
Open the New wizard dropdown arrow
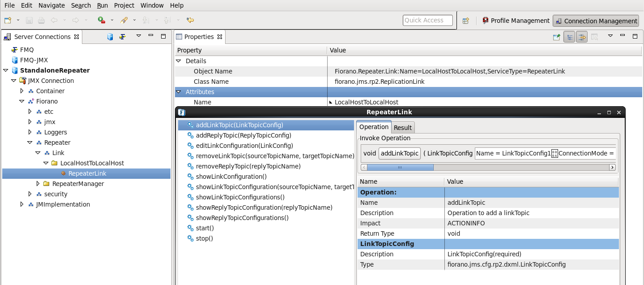point(18,20)
